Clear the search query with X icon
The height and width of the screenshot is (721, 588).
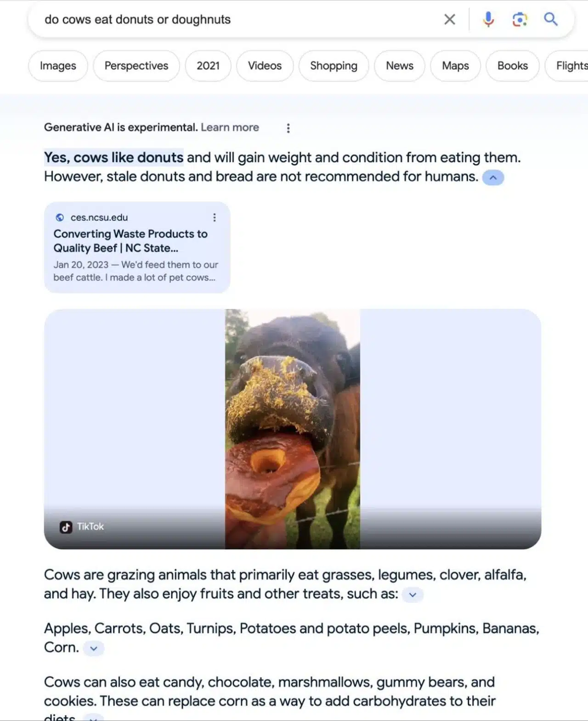coord(450,19)
